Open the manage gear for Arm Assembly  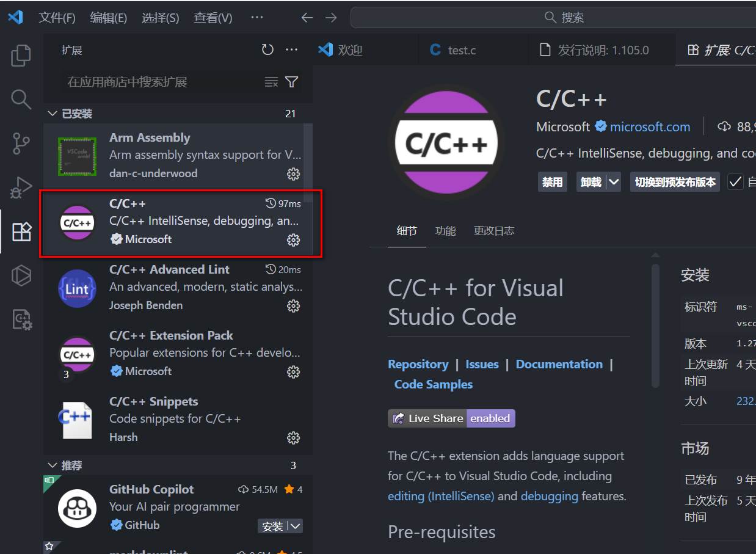coord(294,174)
